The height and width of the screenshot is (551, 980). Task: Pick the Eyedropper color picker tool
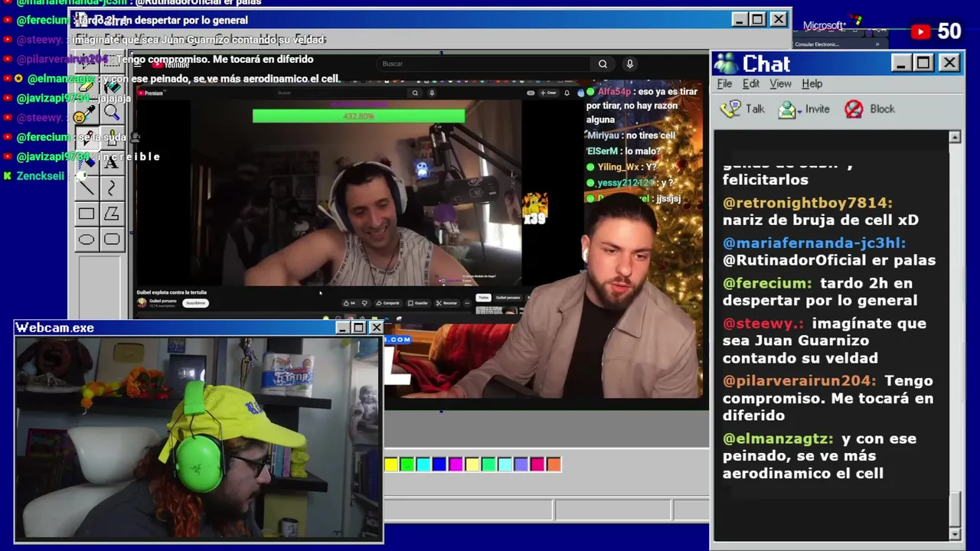click(87, 112)
